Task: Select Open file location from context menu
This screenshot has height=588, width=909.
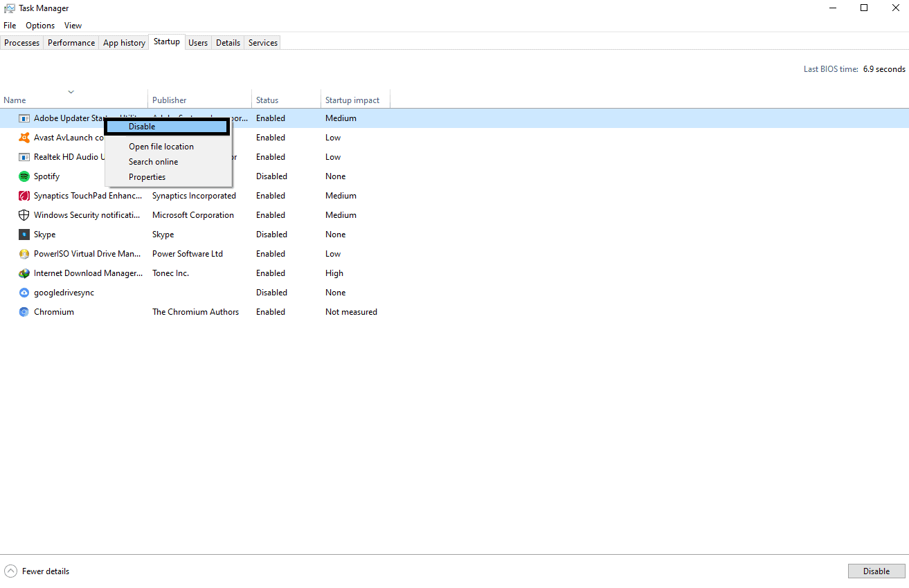Action: (161, 146)
